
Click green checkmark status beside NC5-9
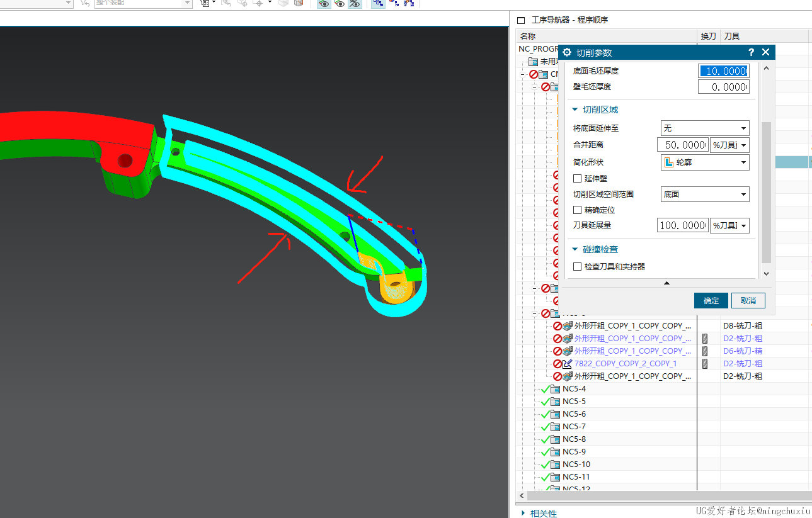(x=545, y=452)
